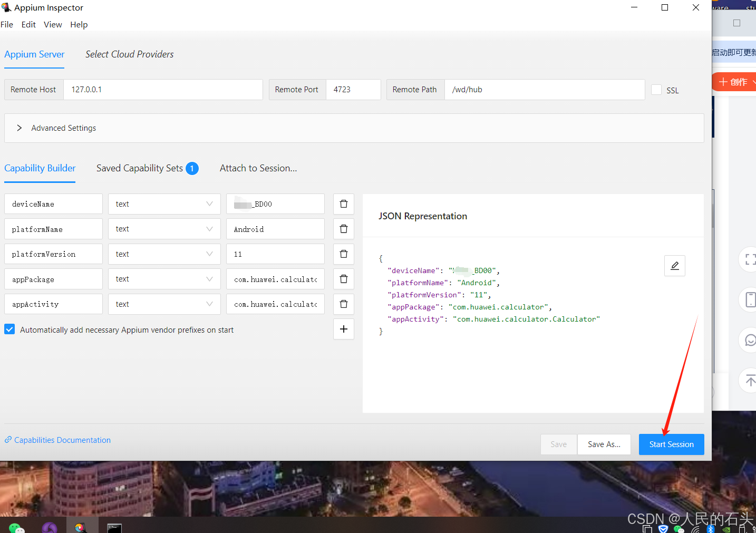Open type dropdown for deviceName
This screenshot has height=533, width=756.
[164, 204]
